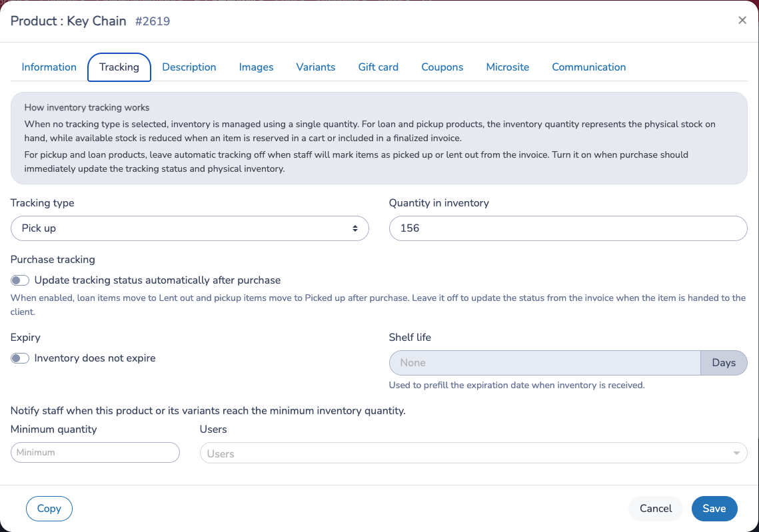
Task: Save the product changes
Action: [x=714, y=508]
